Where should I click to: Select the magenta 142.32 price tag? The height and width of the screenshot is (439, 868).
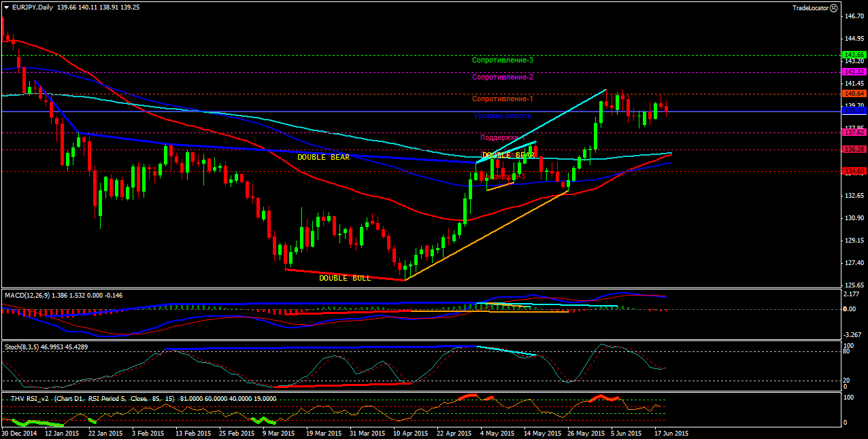pyautogui.click(x=854, y=71)
